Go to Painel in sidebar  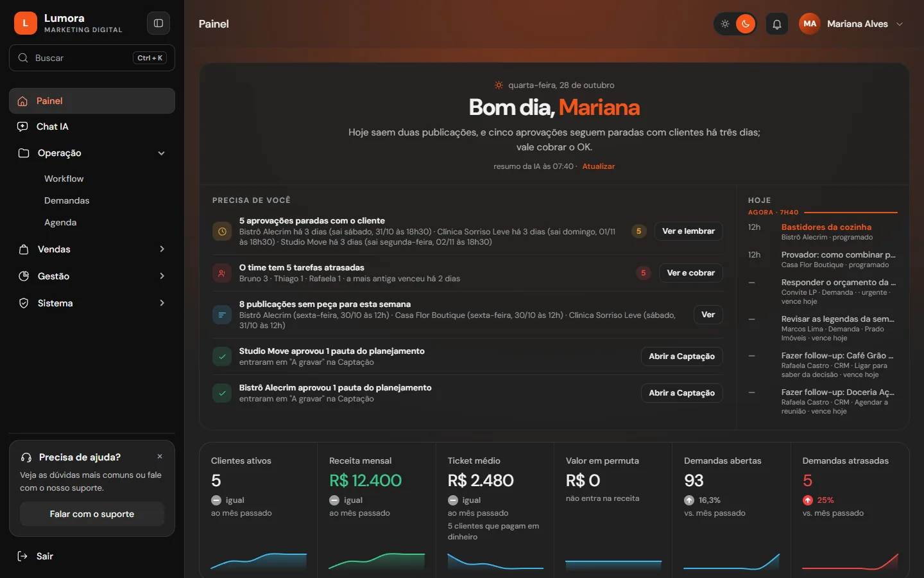coord(92,101)
